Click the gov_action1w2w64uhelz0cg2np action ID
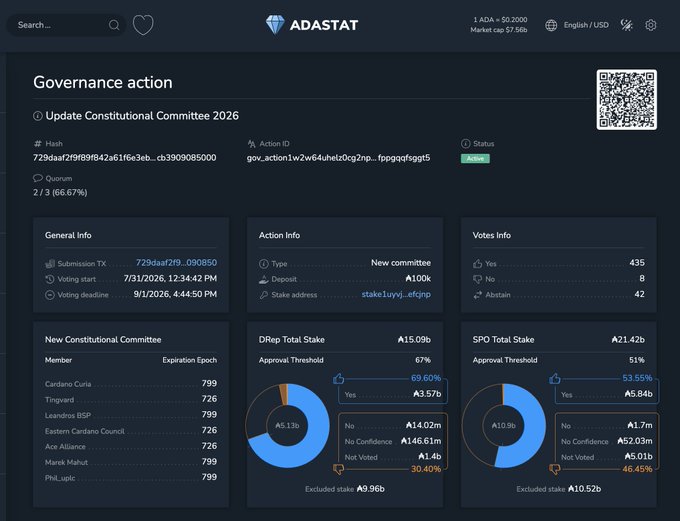The image size is (680, 521). tap(338, 157)
